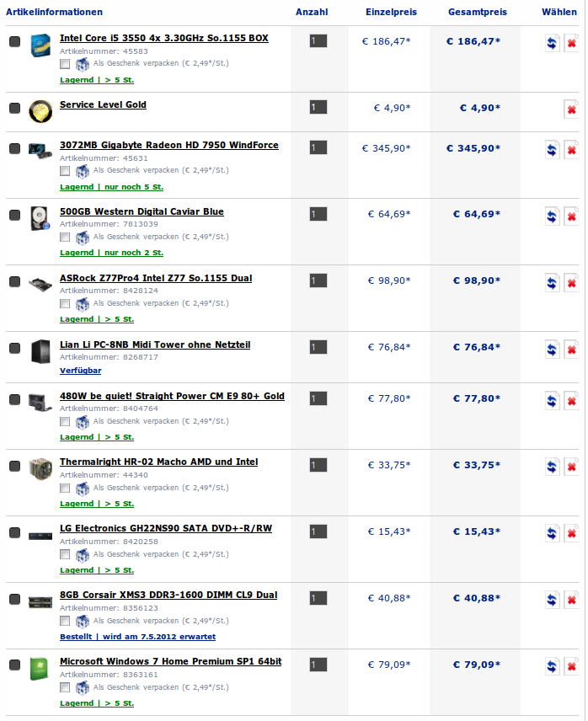Tick selection box for Windows 7 Home Premium
The height and width of the screenshot is (721, 588).
(x=14, y=665)
